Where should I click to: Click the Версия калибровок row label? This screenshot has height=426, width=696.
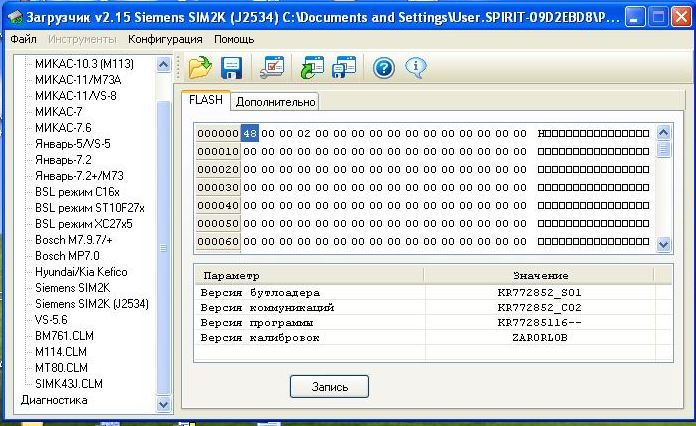(x=260, y=338)
